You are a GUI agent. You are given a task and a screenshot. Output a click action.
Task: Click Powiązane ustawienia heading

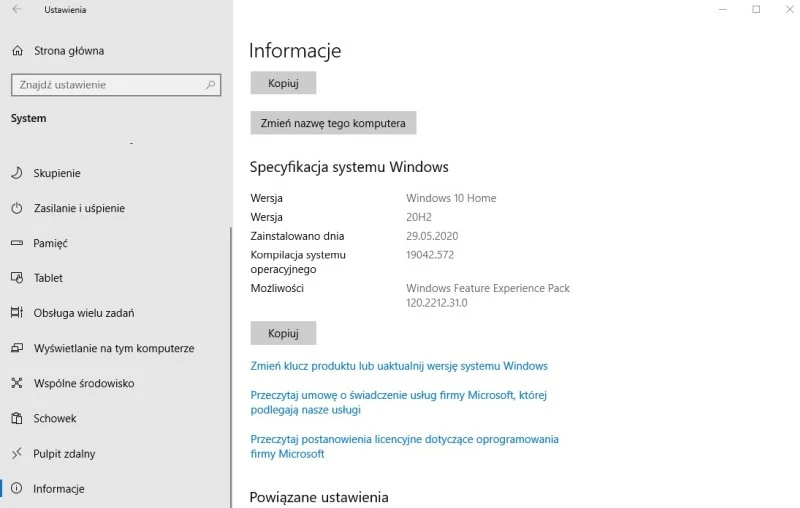(319, 497)
